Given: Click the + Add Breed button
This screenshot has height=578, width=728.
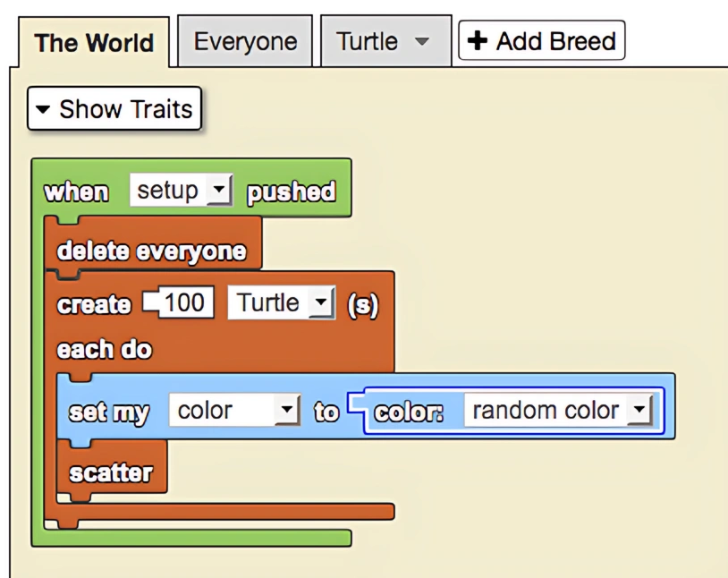Looking at the screenshot, I should 540,39.
